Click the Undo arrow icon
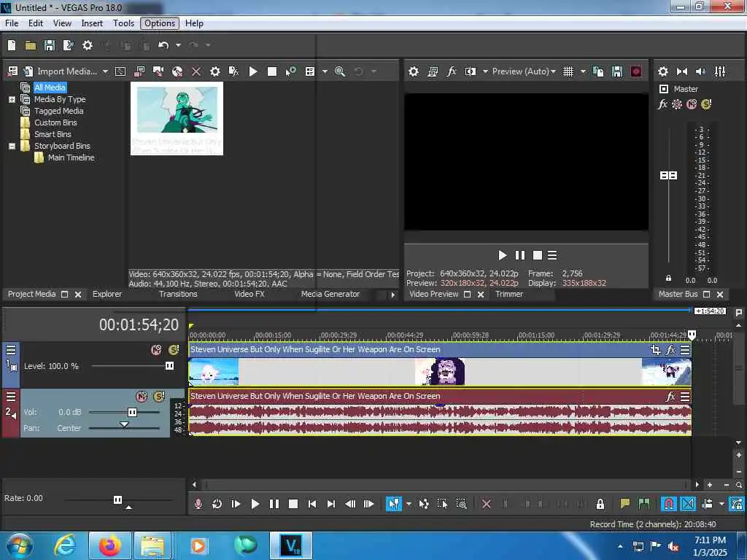 click(163, 45)
